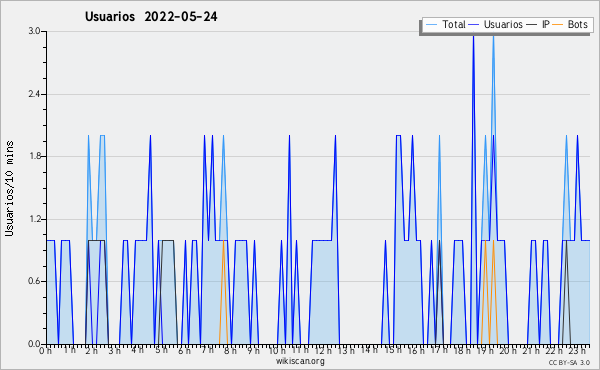600x370 pixels.
Task: Click the y-axis value 1.8
Action: (x=34, y=156)
